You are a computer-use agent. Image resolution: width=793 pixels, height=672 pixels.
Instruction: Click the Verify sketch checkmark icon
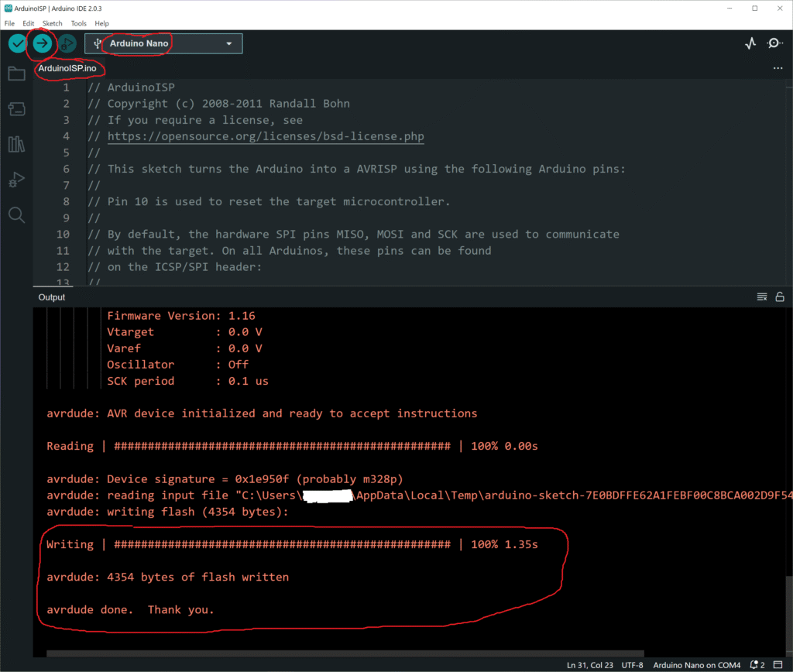point(17,44)
